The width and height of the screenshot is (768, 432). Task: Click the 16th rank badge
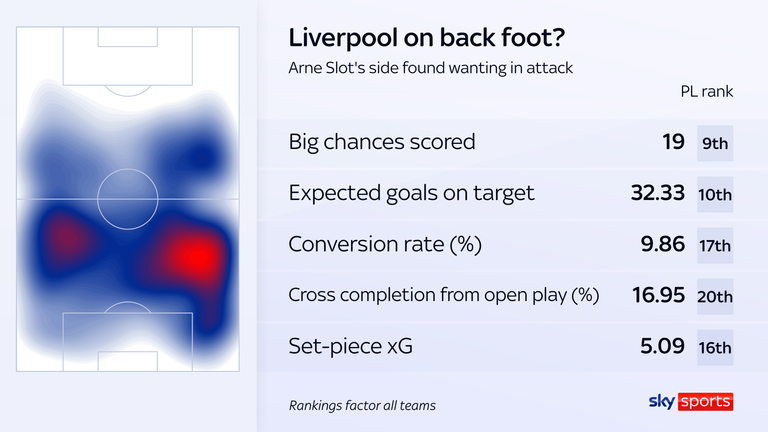[715, 349]
